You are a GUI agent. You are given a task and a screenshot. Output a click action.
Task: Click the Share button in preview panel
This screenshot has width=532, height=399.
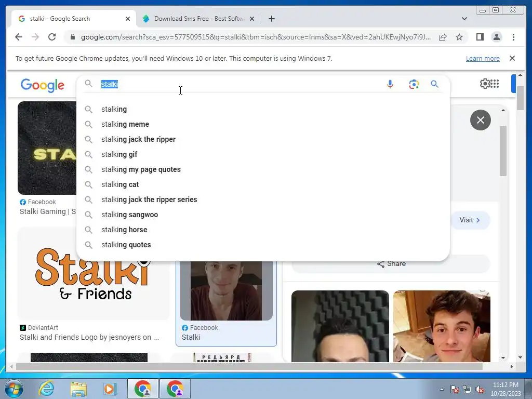391,264
